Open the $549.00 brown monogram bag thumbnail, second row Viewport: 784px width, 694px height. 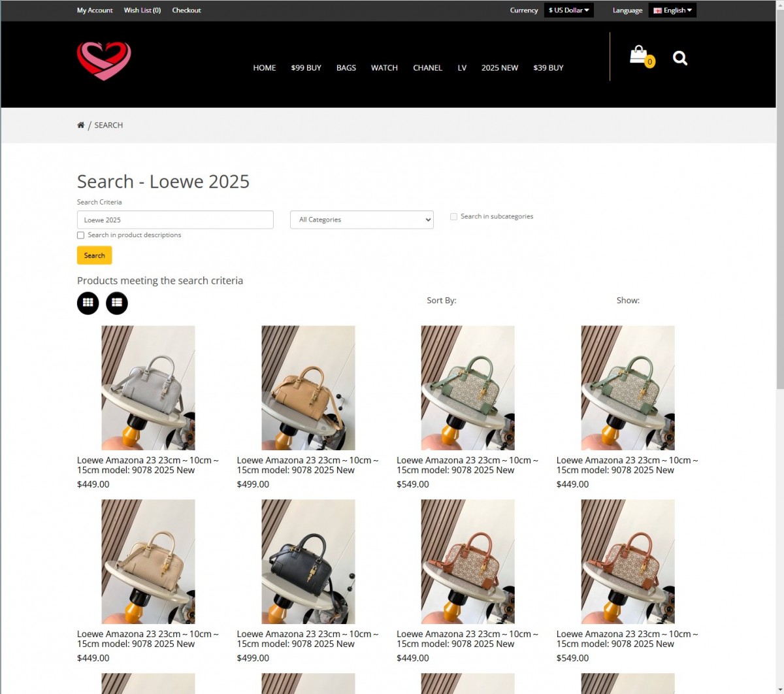click(628, 562)
